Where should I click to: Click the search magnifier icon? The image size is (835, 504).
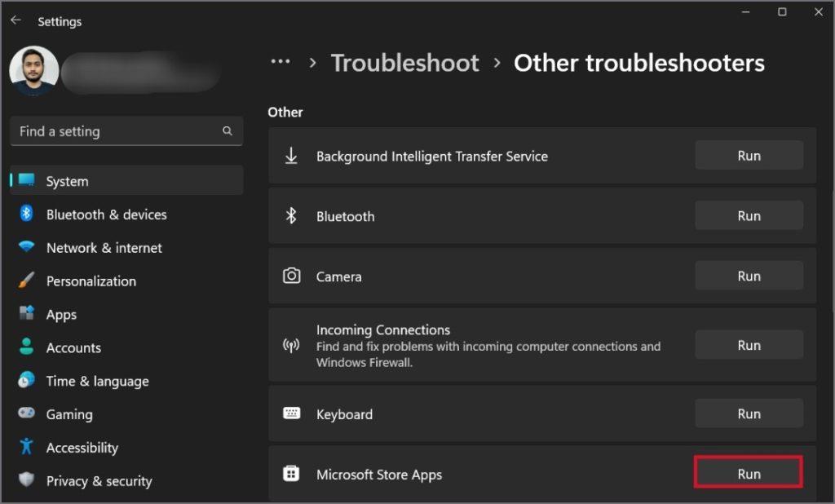coord(228,130)
